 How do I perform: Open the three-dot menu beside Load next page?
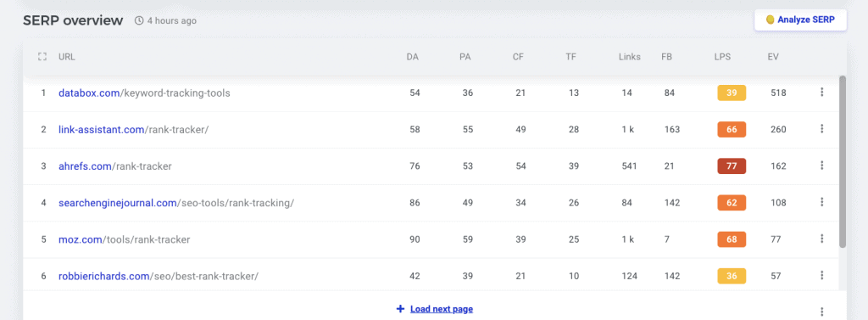click(x=822, y=312)
